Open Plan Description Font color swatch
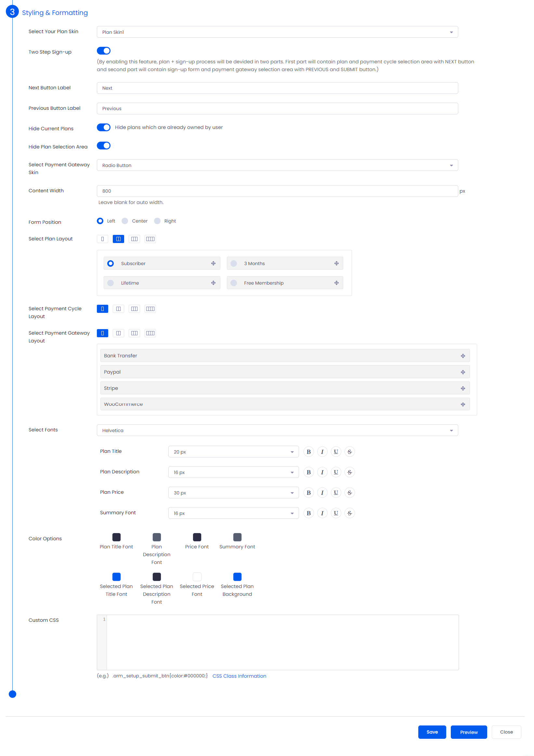The image size is (534, 756). (x=157, y=537)
